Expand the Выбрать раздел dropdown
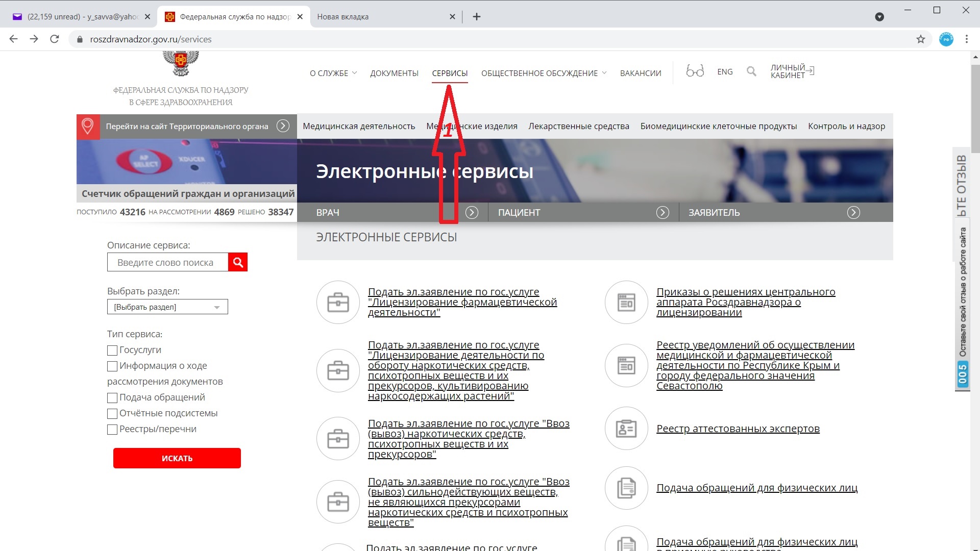This screenshot has height=551, width=980. pos(166,307)
